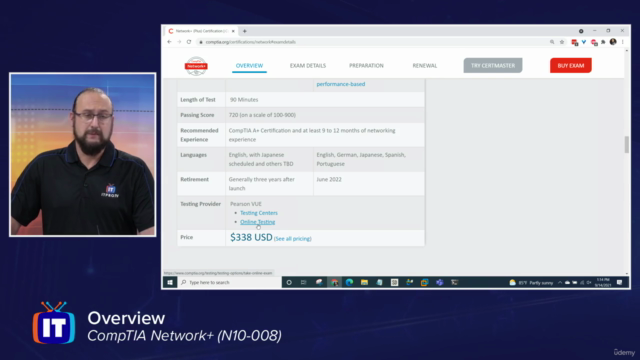This screenshot has width=640, height=360.
Task: Select the Network+ Certification browser tab
Action: [x=200, y=31]
